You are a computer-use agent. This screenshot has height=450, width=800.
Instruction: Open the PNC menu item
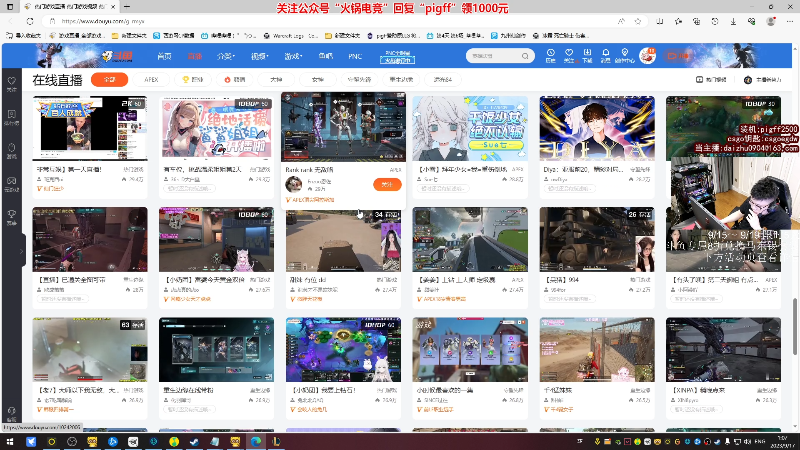coord(355,56)
